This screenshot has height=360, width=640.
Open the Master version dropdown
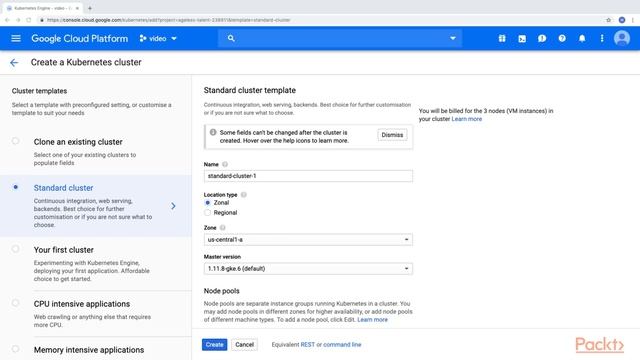pyautogui.click(x=308, y=269)
